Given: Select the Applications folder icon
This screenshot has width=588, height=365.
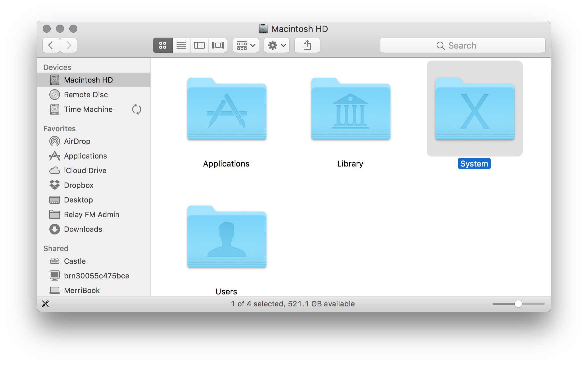Looking at the screenshot, I should pyautogui.click(x=227, y=109).
